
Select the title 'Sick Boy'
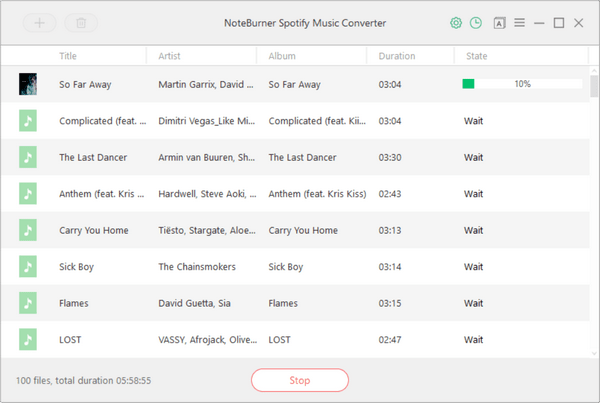click(76, 267)
